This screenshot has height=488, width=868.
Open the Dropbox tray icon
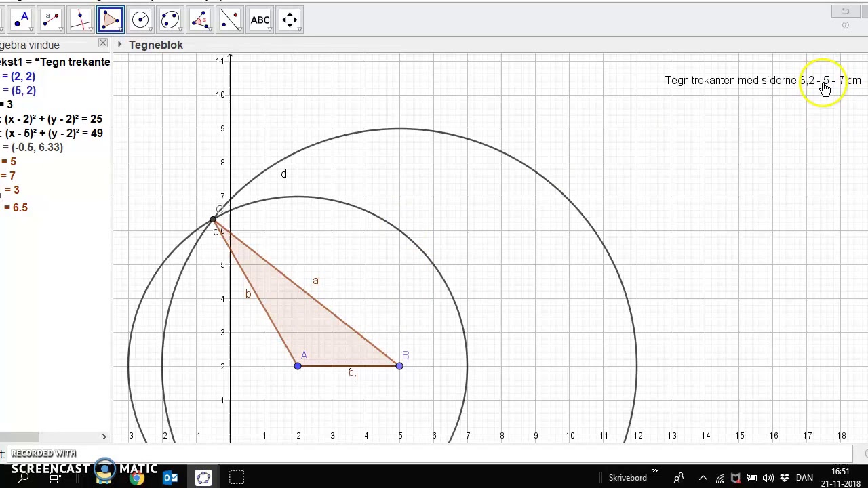[x=785, y=478]
